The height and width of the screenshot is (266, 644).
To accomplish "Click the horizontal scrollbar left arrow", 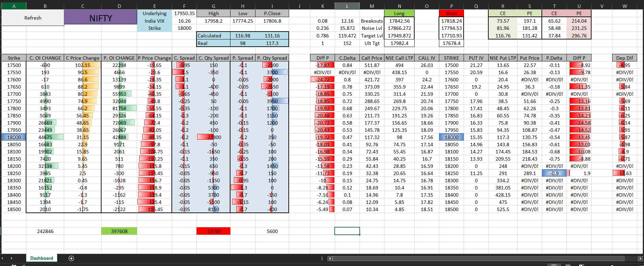I will 330,258.
